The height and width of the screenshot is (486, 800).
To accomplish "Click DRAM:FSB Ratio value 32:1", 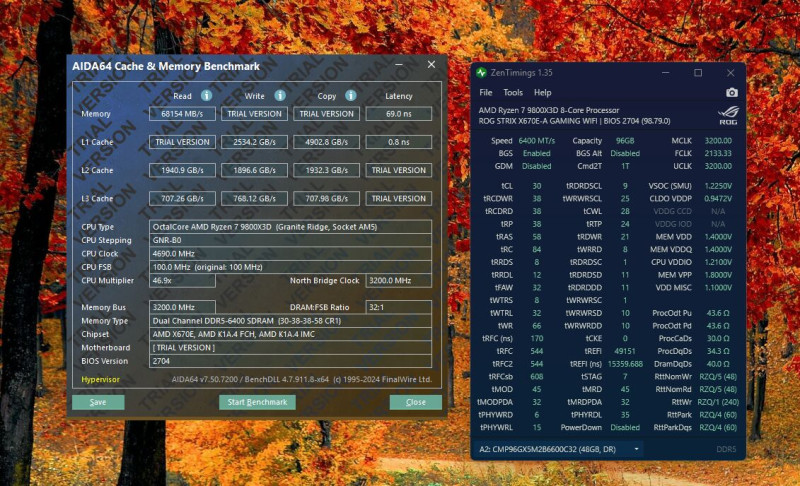I will pyautogui.click(x=398, y=307).
